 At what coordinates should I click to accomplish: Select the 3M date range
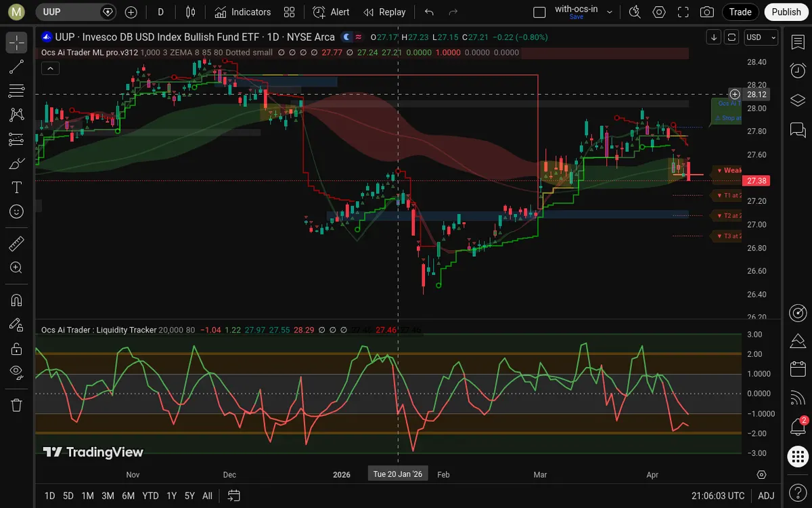click(108, 496)
